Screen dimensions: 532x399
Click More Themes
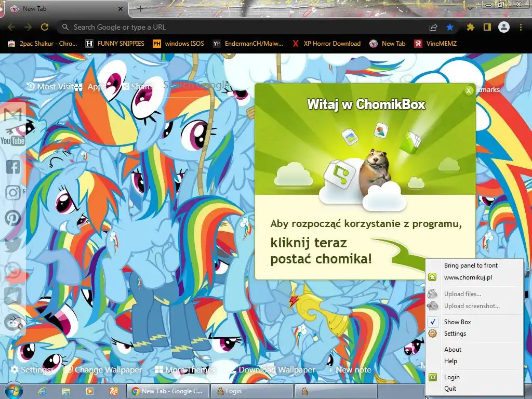click(185, 369)
